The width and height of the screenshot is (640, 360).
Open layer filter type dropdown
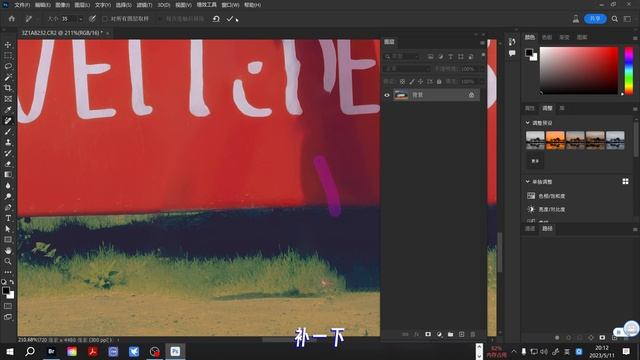coord(402,56)
